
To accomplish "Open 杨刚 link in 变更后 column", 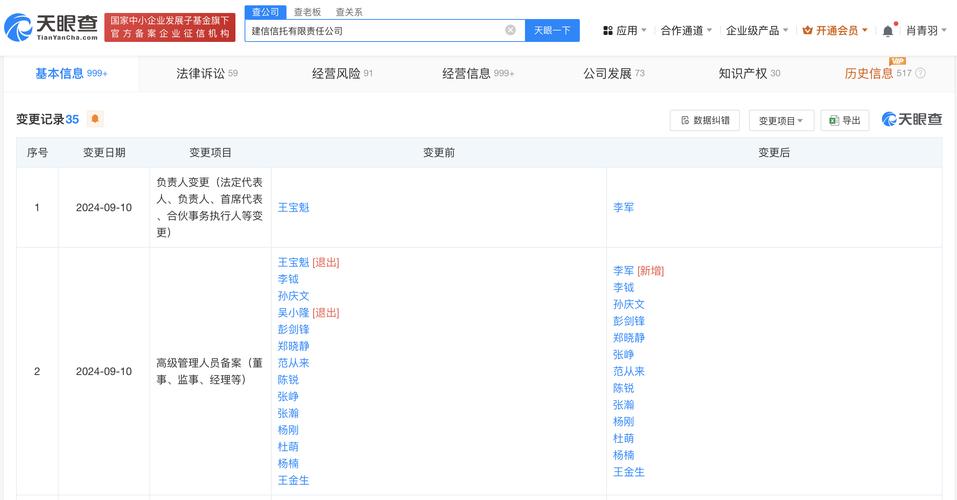I will [624, 421].
